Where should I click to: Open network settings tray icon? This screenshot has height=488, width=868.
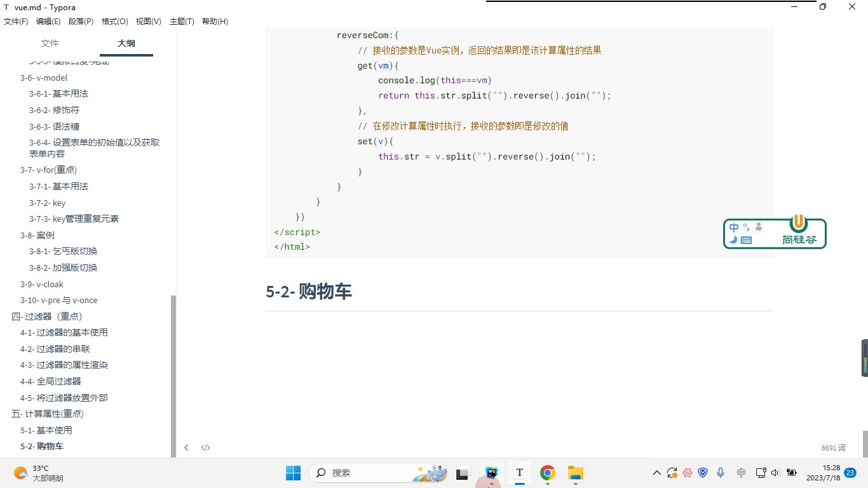pos(761,473)
